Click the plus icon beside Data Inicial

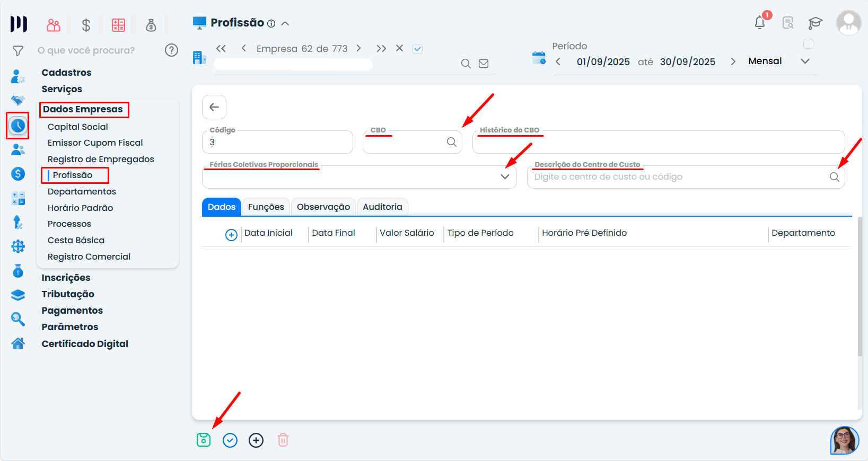[x=231, y=235]
